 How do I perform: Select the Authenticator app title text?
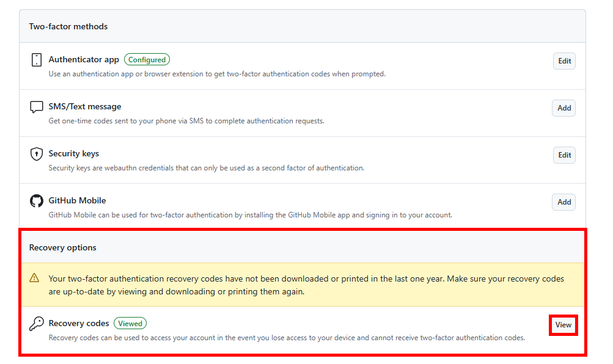click(x=84, y=60)
